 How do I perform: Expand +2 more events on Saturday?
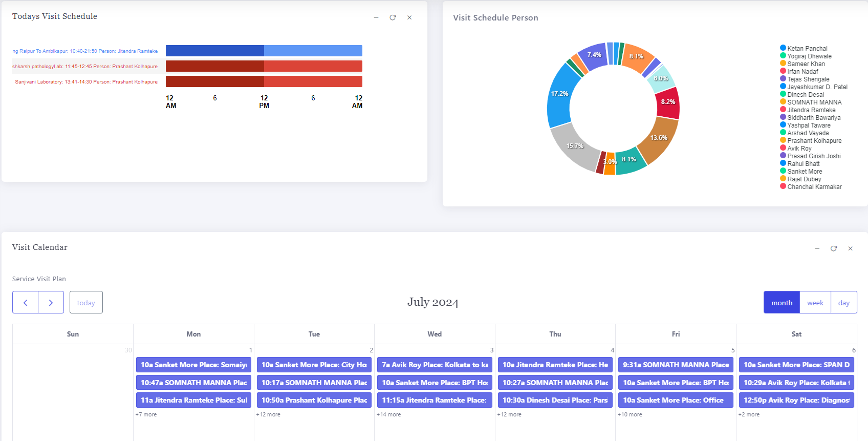[749, 414]
